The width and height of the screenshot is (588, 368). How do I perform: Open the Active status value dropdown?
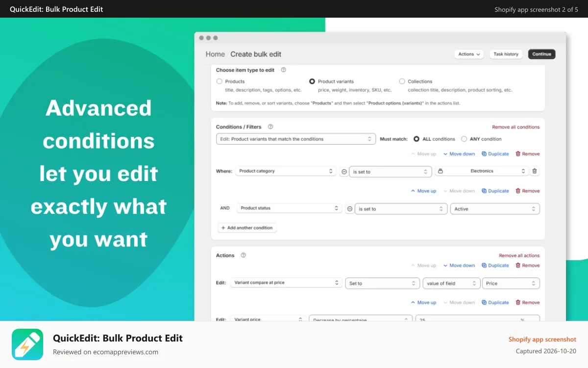click(x=495, y=209)
